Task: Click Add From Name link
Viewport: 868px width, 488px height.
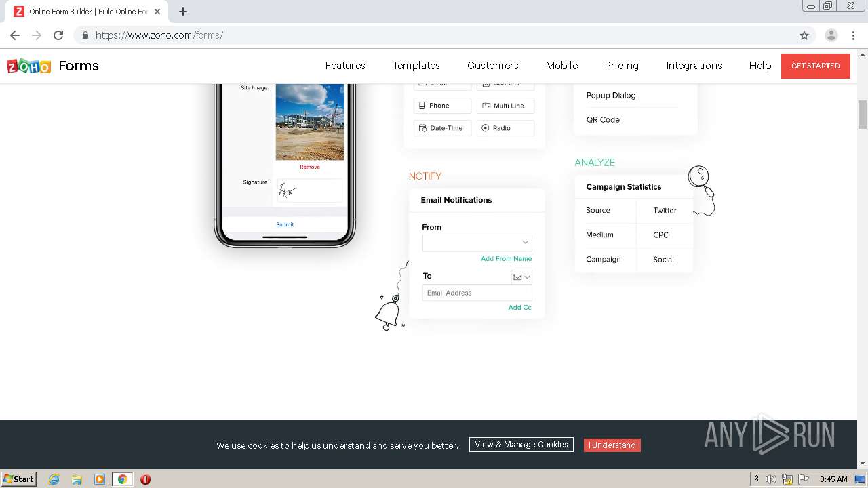Action: tap(506, 259)
